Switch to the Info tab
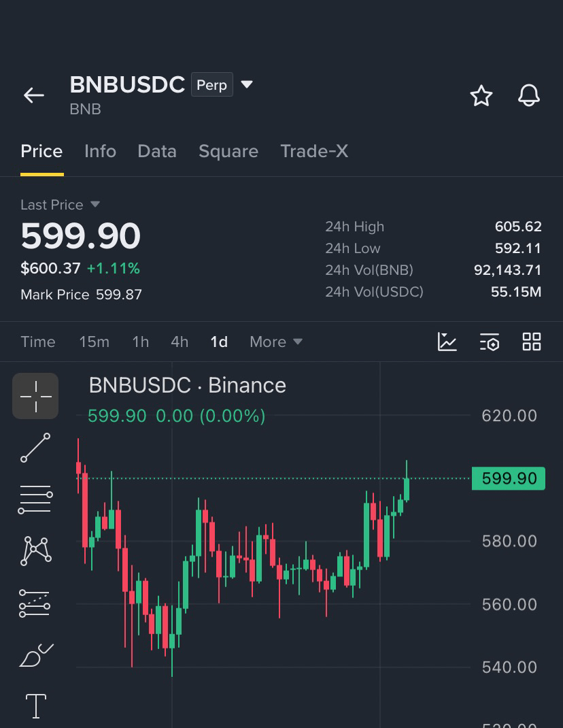The width and height of the screenshot is (563, 728). [x=100, y=151]
